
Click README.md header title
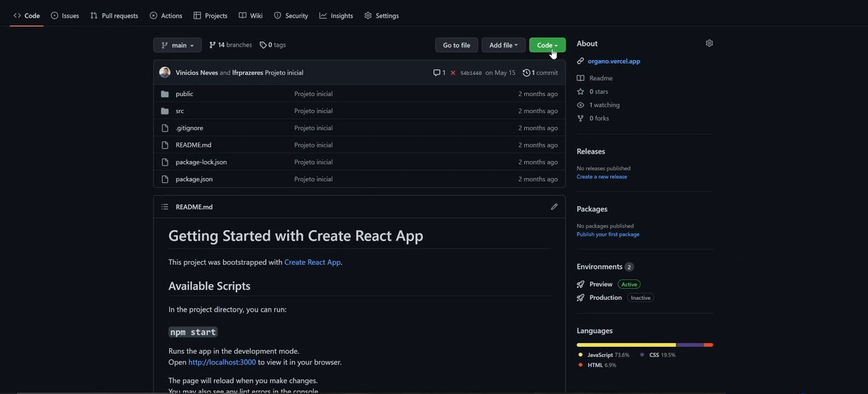[194, 207]
